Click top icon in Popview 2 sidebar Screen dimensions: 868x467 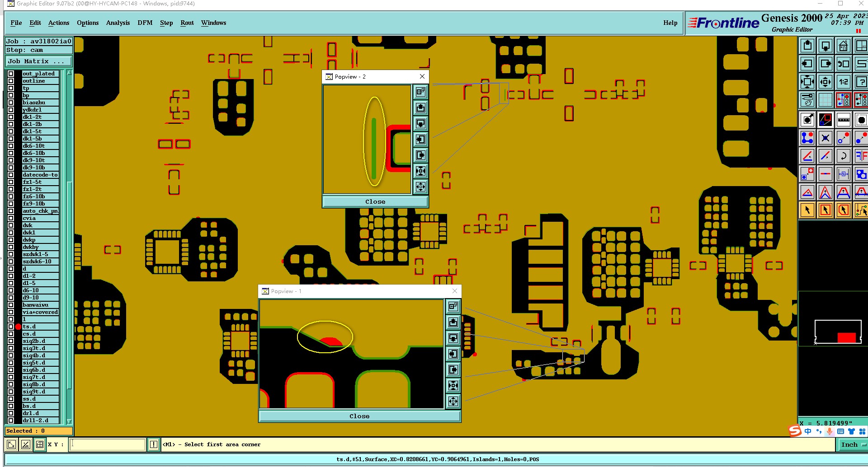tap(420, 92)
